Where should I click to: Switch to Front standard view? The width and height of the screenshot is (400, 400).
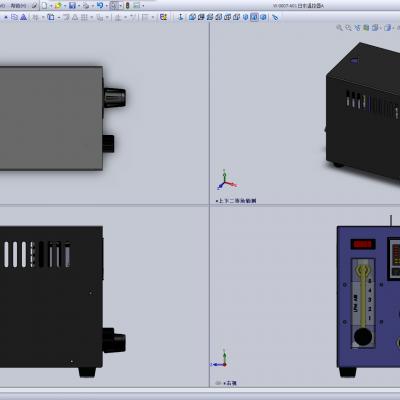(x=192, y=17)
